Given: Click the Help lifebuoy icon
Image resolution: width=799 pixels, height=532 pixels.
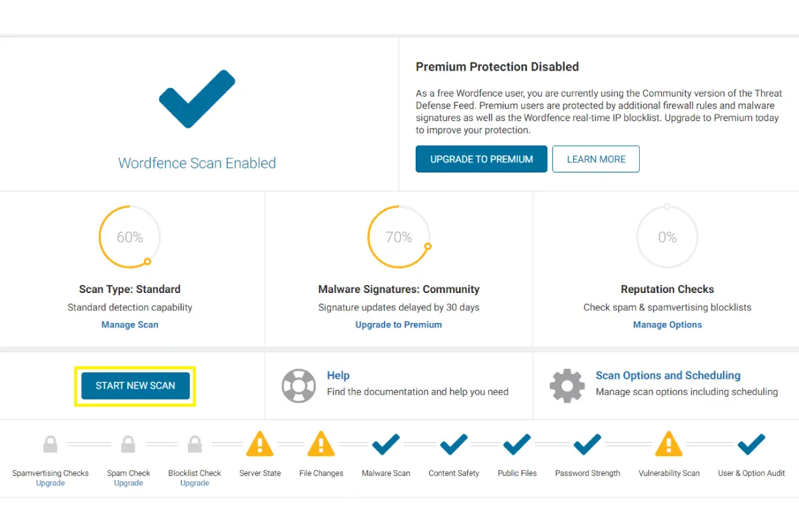Looking at the screenshot, I should coord(299,386).
